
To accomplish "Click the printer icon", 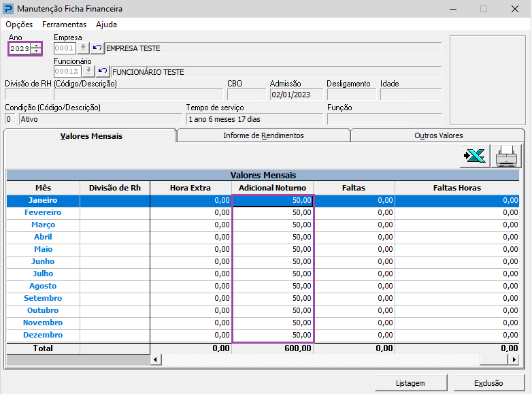I will tap(506, 156).
